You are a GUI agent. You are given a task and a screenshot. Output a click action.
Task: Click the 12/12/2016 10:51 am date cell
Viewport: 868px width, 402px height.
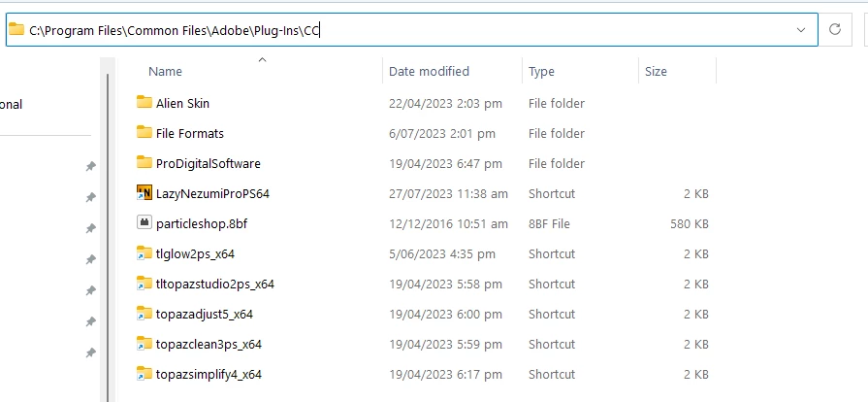[x=448, y=224]
